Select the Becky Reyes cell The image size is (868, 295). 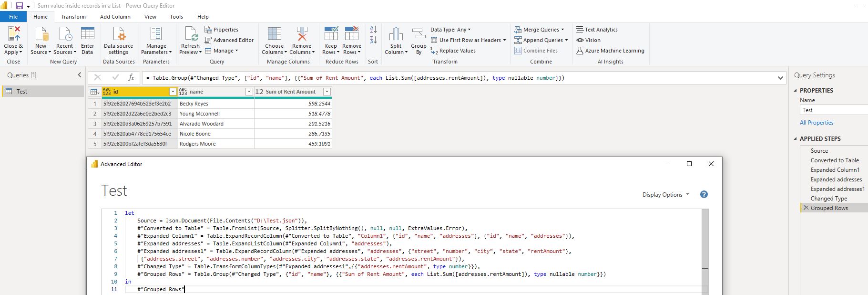coord(216,104)
